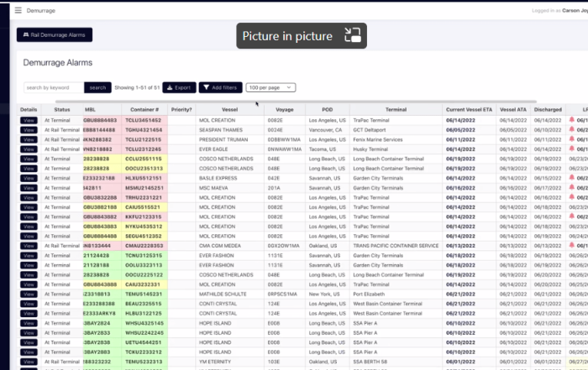Click alarm bell in KKFU2123315 row
The height and width of the screenshot is (370, 588).
[x=571, y=216]
